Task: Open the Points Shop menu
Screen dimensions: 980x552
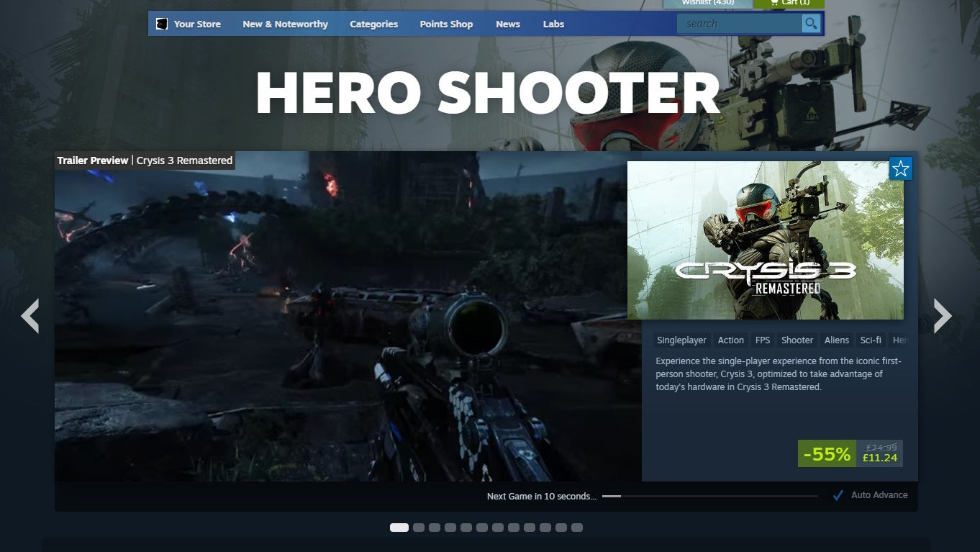Action: [x=446, y=24]
